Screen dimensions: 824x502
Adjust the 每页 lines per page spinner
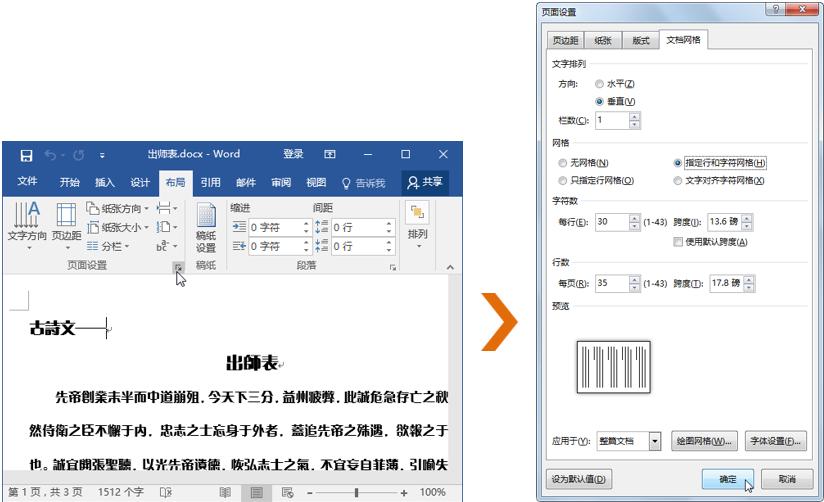634,283
